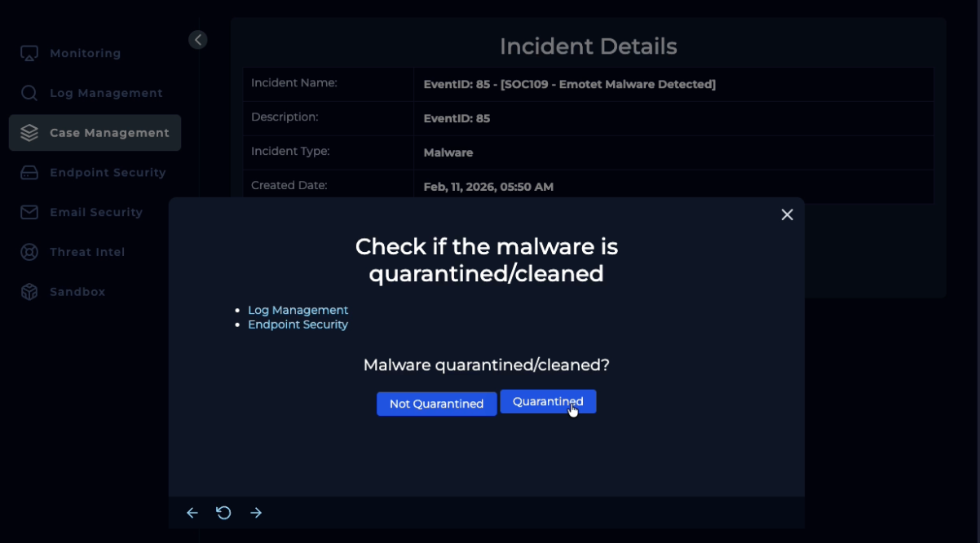980x543 pixels.
Task: Advance to next playbook step arrow
Action: pyautogui.click(x=256, y=513)
